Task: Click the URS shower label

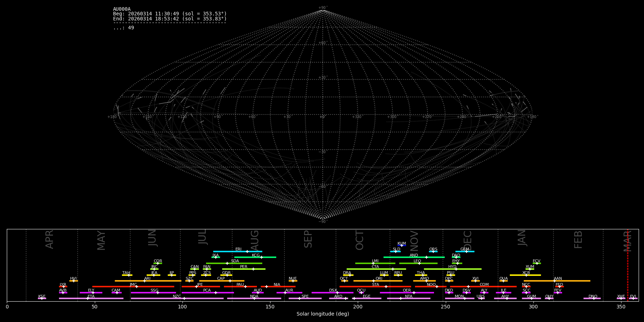Action: 480,297
